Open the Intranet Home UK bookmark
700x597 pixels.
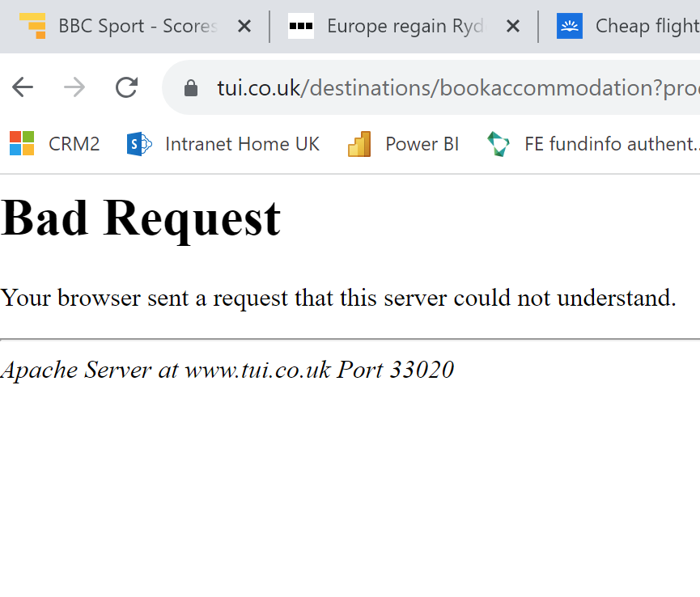[x=223, y=144]
